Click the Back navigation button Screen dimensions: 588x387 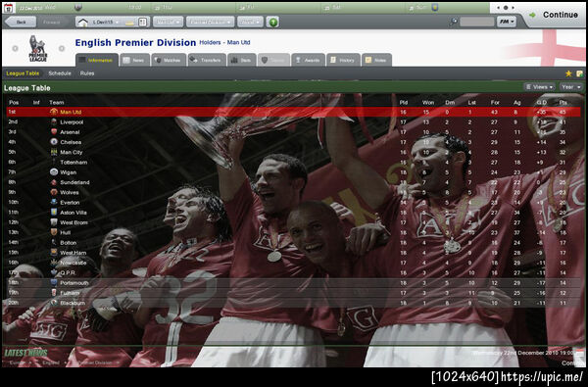(x=21, y=23)
